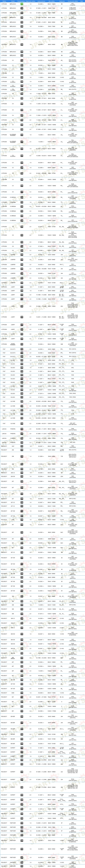85x868 pixels.
Task: Select the XSARA PICASSO model cell
Action: 13,344
